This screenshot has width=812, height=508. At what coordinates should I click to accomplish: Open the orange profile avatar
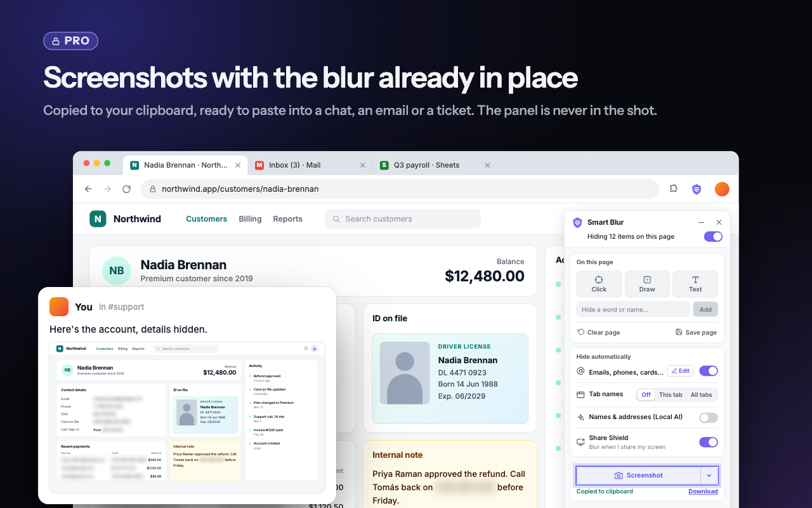[722, 189]
